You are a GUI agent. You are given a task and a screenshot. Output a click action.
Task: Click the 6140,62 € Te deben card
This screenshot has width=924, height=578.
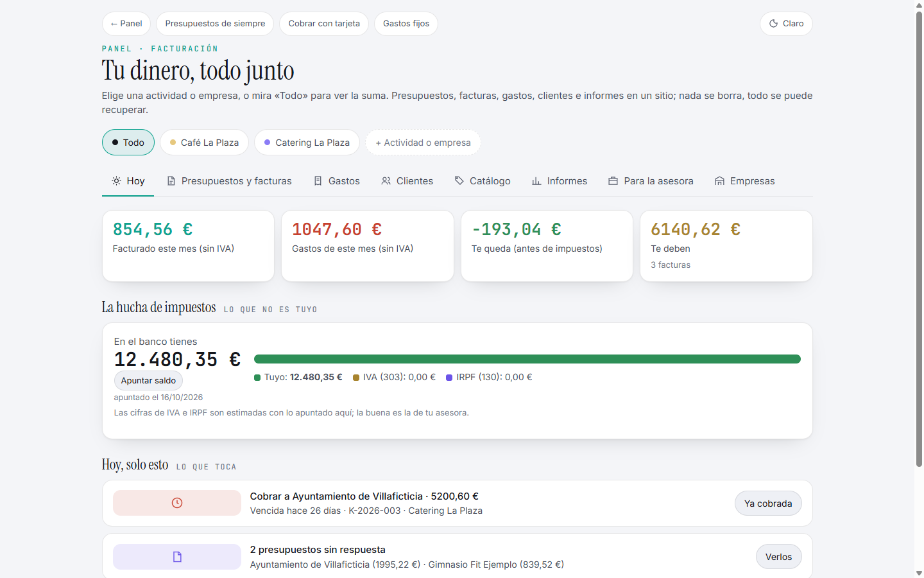click(726, 246)
